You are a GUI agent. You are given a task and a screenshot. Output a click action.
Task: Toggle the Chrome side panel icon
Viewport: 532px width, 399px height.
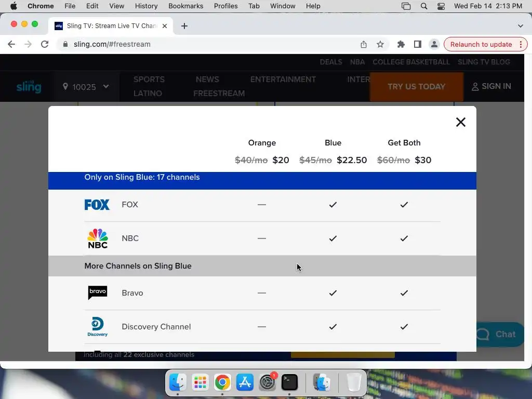tap(418, 45)
